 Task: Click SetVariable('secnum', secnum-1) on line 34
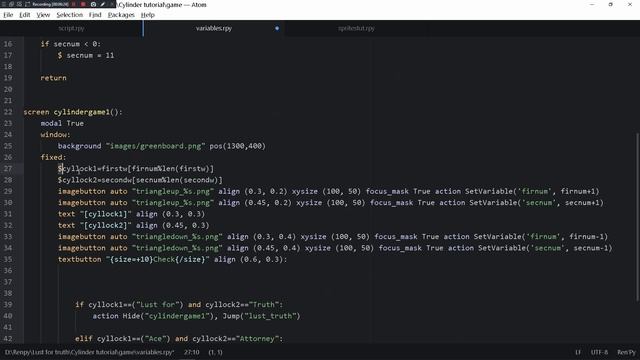pyautogui.click(x=545, y=248)
